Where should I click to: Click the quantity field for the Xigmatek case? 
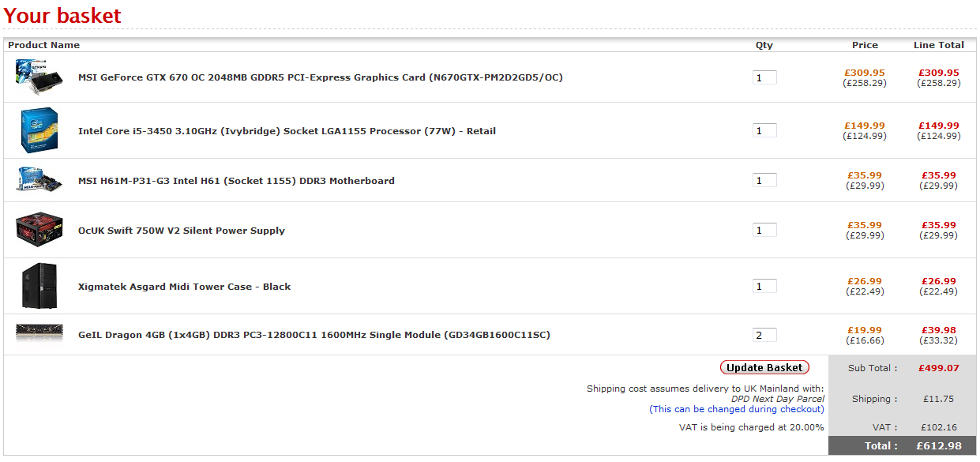(x=764, y=287)
